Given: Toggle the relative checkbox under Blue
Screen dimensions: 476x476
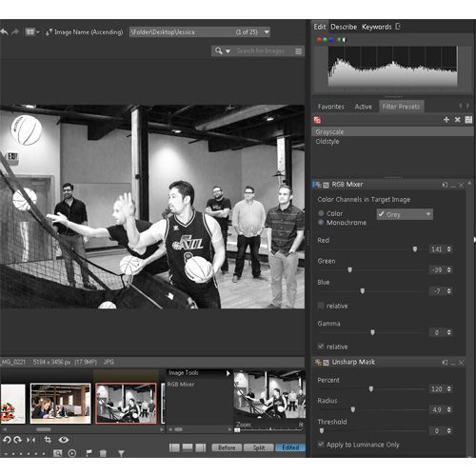Looking at the screenshot, I should tap(321, 306).
